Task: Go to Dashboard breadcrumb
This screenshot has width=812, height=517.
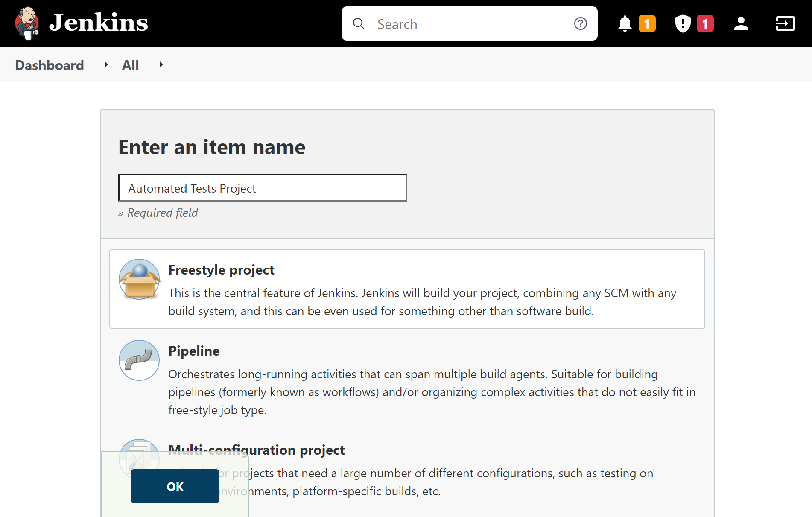Action: coord(50,65)
